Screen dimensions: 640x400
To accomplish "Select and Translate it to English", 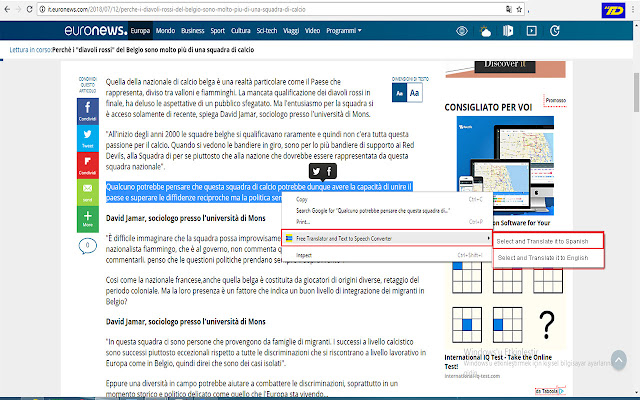I will click(x=548, y=258).
